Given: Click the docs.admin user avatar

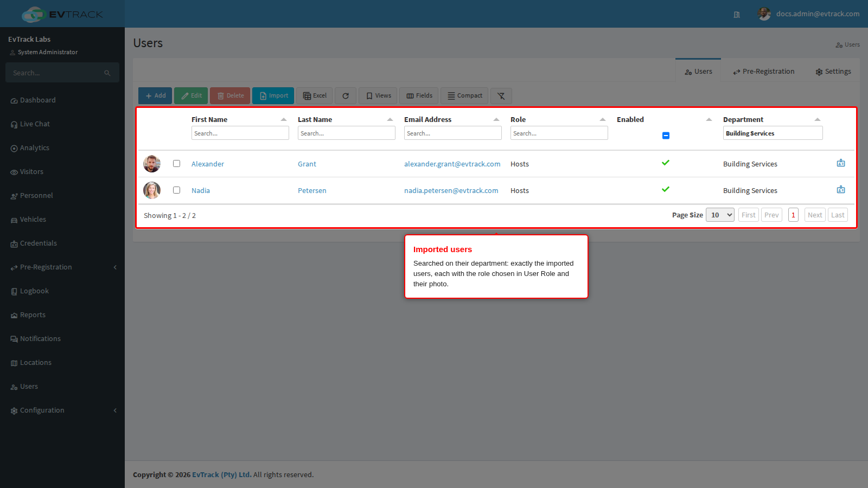Looking at the screenshot, I should (x=764, y=14).
